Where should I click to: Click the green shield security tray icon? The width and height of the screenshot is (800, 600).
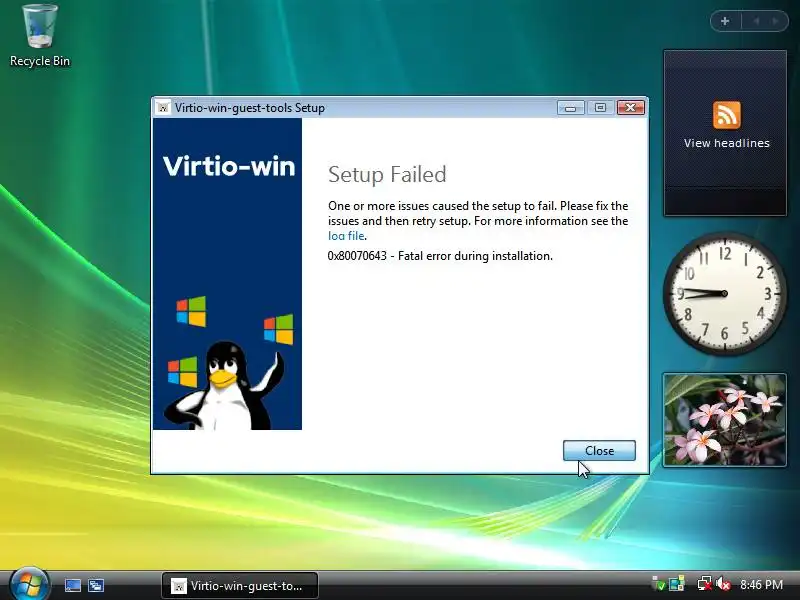tap(658, 584)
